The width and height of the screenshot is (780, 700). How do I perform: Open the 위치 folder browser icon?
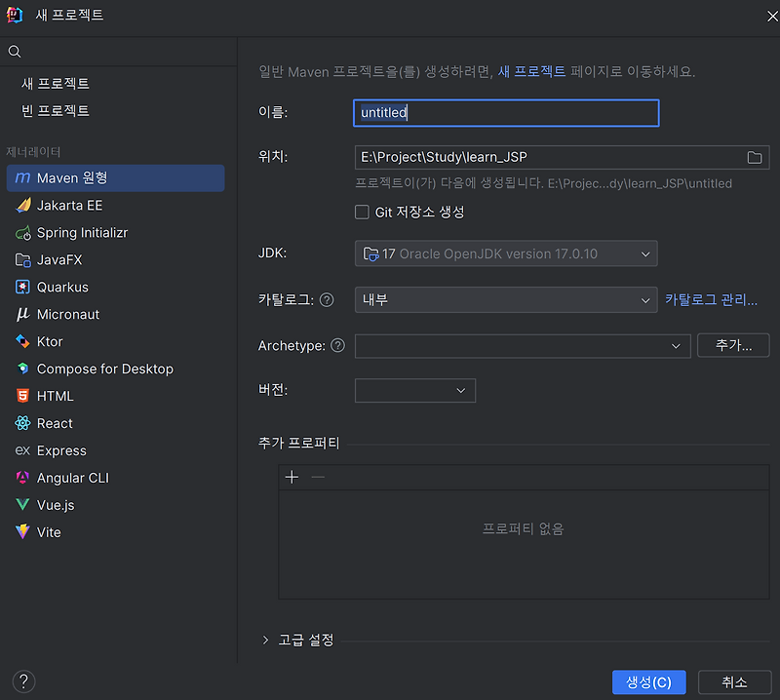click(754, 157)
